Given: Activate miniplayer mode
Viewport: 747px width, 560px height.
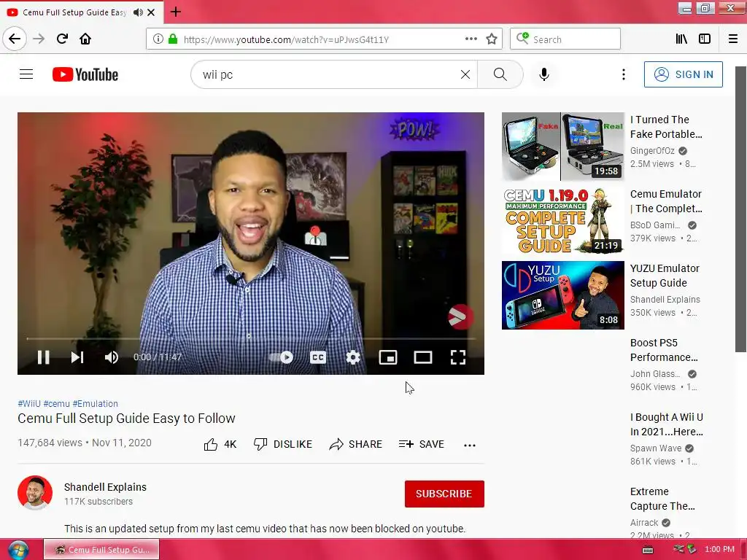Looking at the screenshot, I should [x=388, y=357].
